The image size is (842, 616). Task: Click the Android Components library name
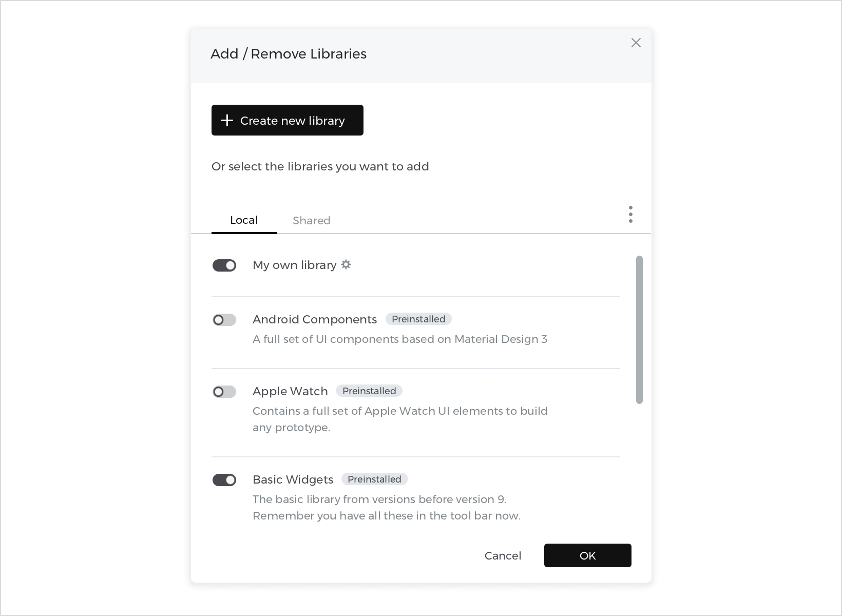[314, 319]
